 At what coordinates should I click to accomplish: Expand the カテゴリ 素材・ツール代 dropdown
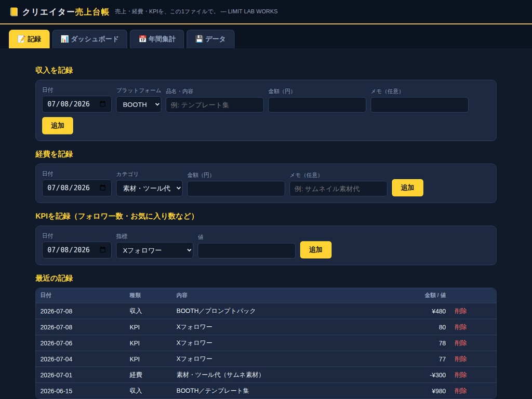149,188
